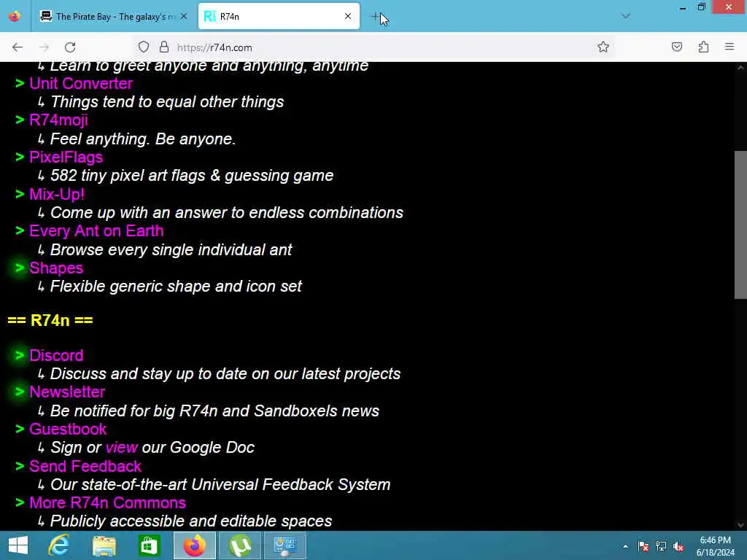The height and width of the screenshot is (560, 747).
Task: Click the scrollbar up arrow
Action: [740, 68]
